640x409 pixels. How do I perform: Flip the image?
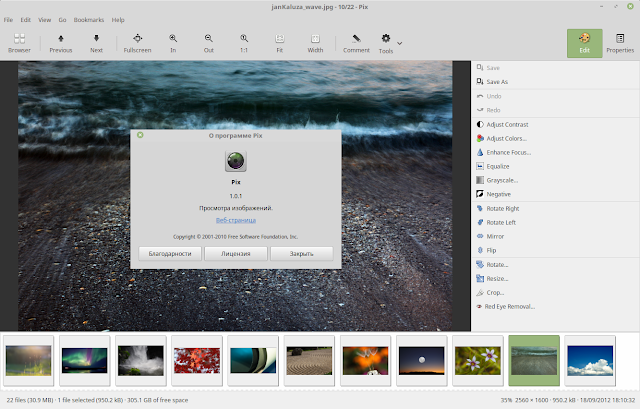click(555, 250)
